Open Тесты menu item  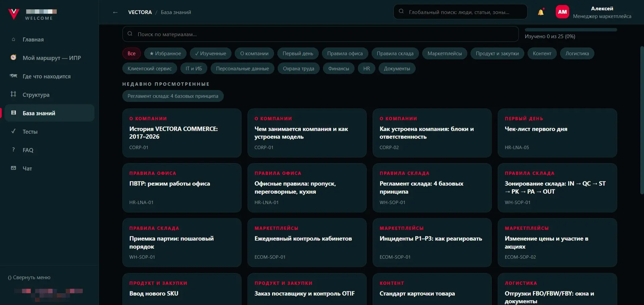[x=49, y=132]
